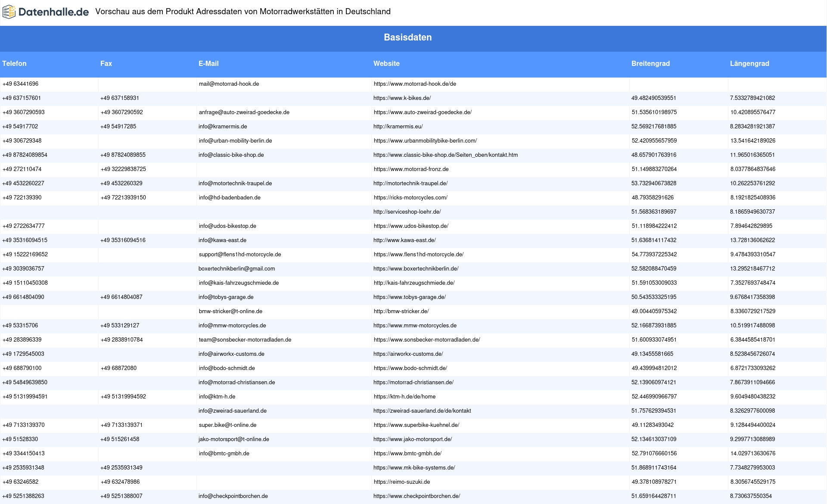Open website http://kramermis.eu/

click(x=398, y=127)
